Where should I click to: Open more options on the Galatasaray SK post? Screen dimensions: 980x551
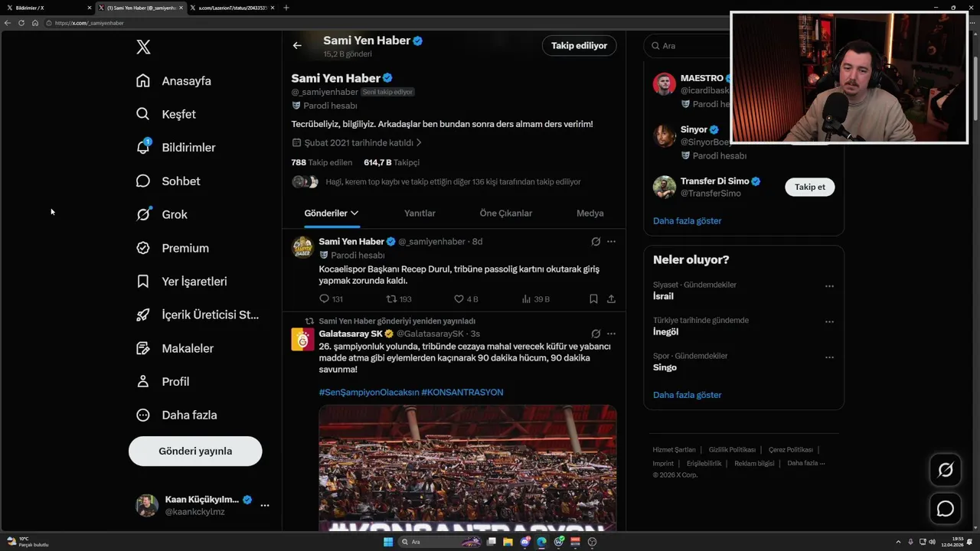611,334
